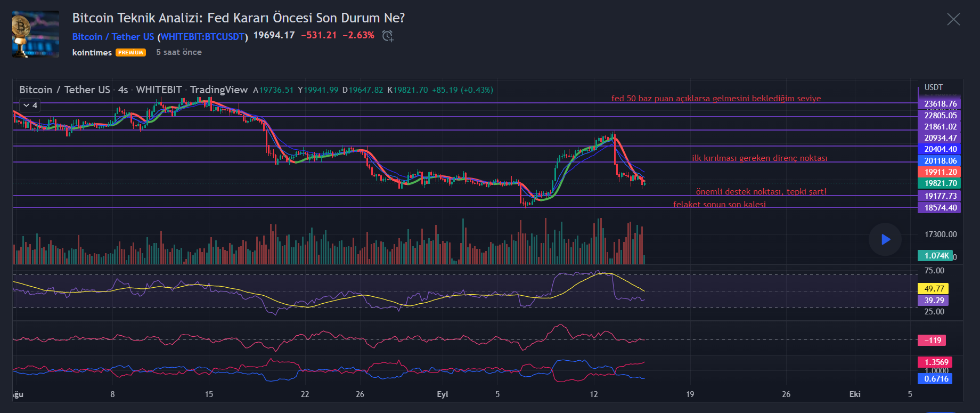
Task: Select the 21861.02 price level label
Action: coord(940,127)
